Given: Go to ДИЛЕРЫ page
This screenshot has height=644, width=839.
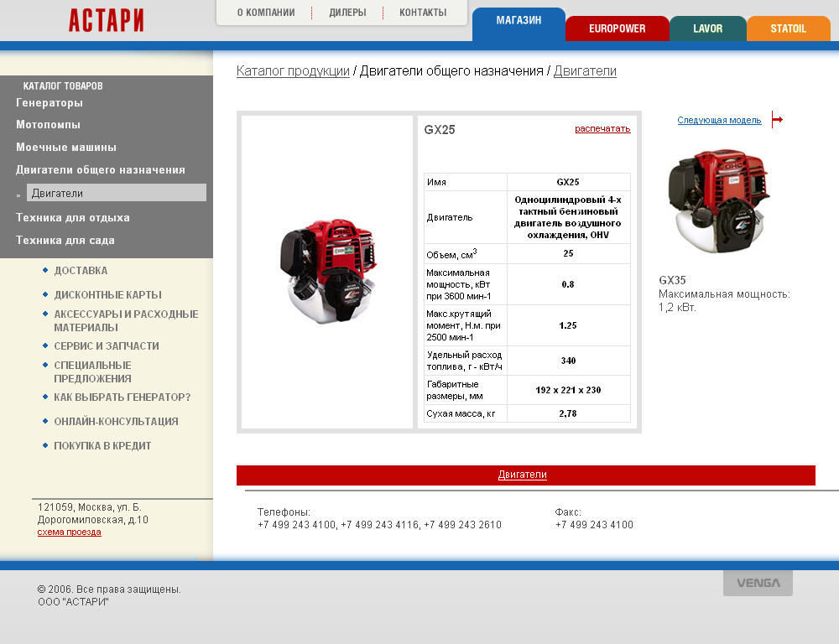Looking at the screenshot, I should point(347,13).
